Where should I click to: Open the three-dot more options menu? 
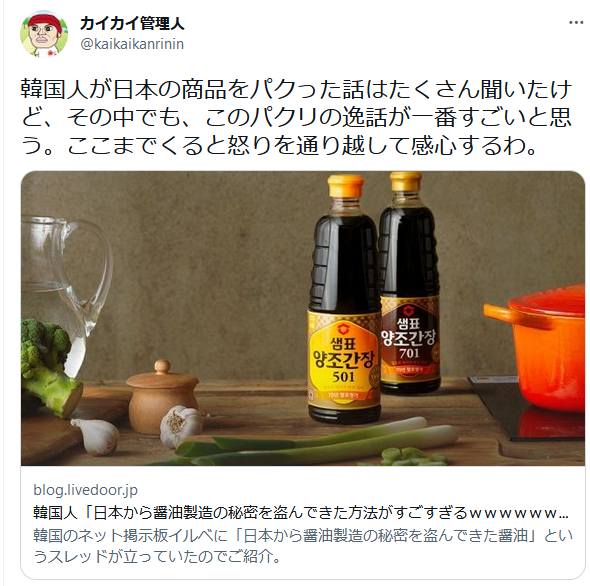(576, 23)
